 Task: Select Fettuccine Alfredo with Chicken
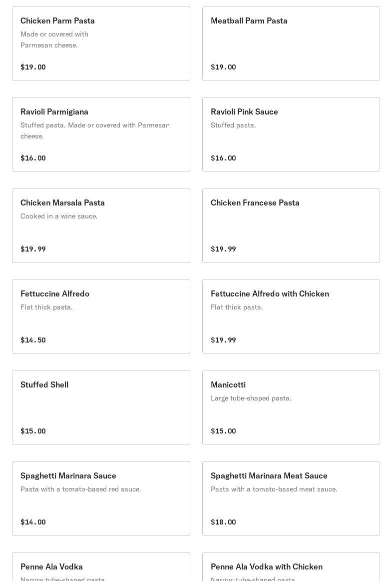pos(291,316)
